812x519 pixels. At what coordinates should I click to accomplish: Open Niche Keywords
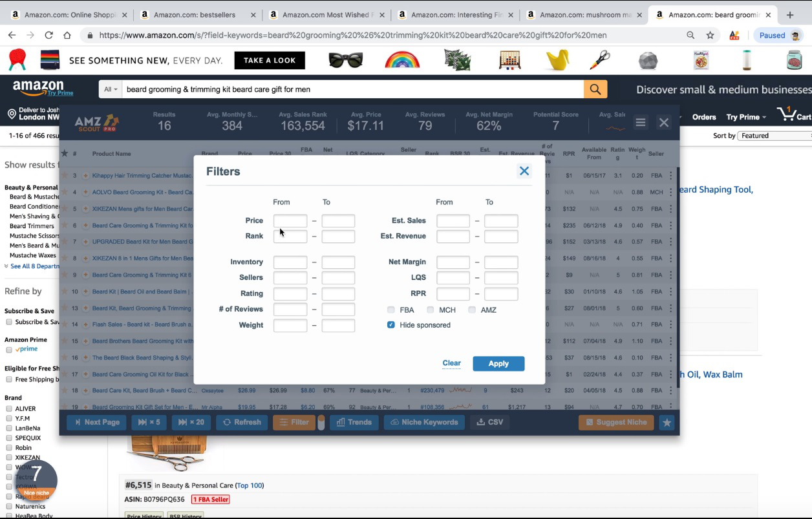tap(424, 422)
